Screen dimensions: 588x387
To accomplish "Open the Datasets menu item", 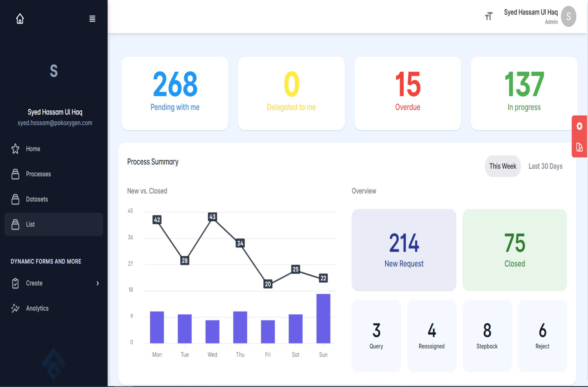I will point(54,199).
